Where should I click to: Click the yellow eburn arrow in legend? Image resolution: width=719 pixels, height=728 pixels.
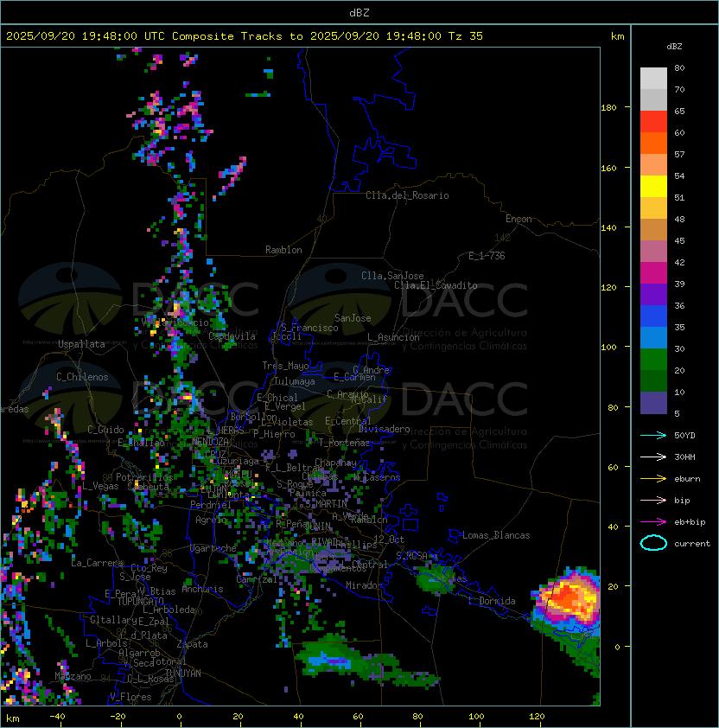[x=653, y=479]
